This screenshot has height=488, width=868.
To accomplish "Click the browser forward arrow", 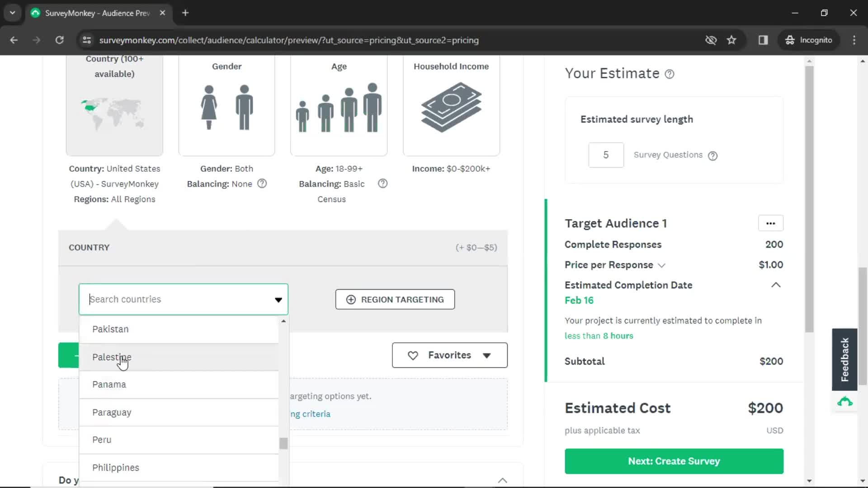I will (37, 40).
